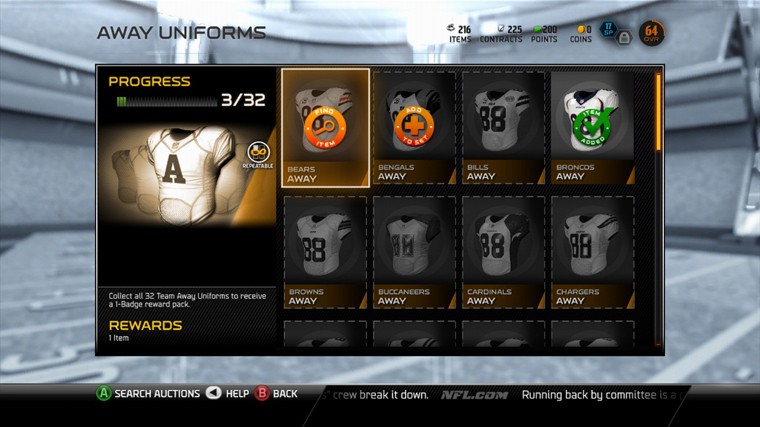Click the coins counter in the header

(581, 34)
